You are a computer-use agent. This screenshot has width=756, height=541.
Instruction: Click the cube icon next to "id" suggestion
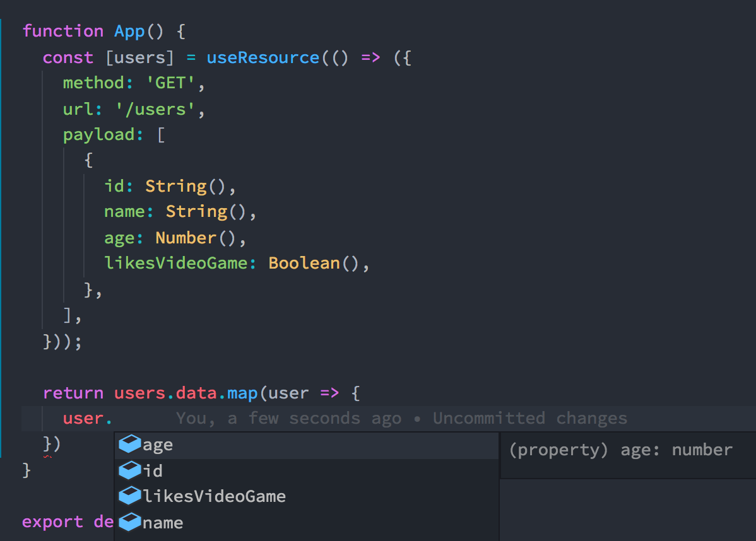(130, 470)
